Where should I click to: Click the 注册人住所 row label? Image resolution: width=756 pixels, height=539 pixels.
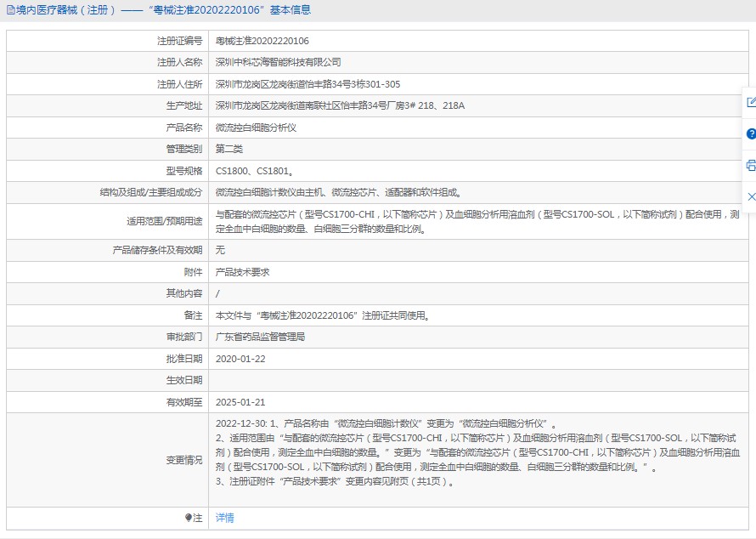[x=179, y=84]
